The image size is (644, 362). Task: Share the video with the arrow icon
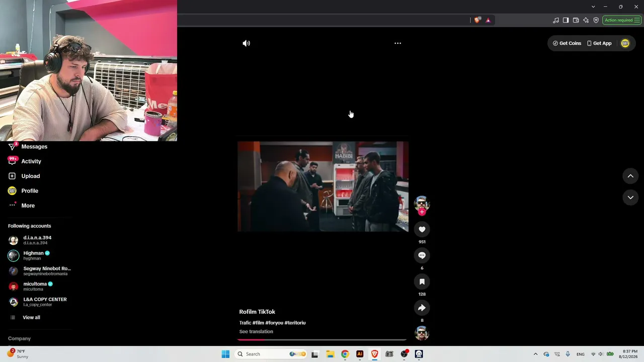(422, 308)
